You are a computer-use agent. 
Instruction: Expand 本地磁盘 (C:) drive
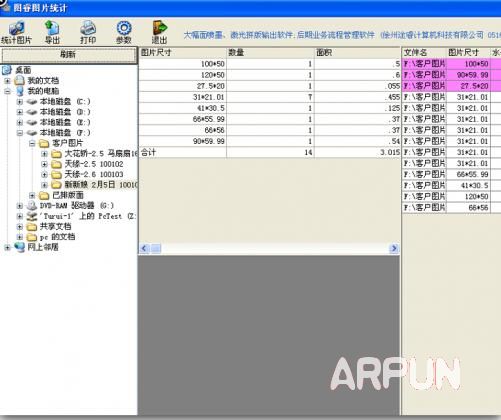coord(20,102)
